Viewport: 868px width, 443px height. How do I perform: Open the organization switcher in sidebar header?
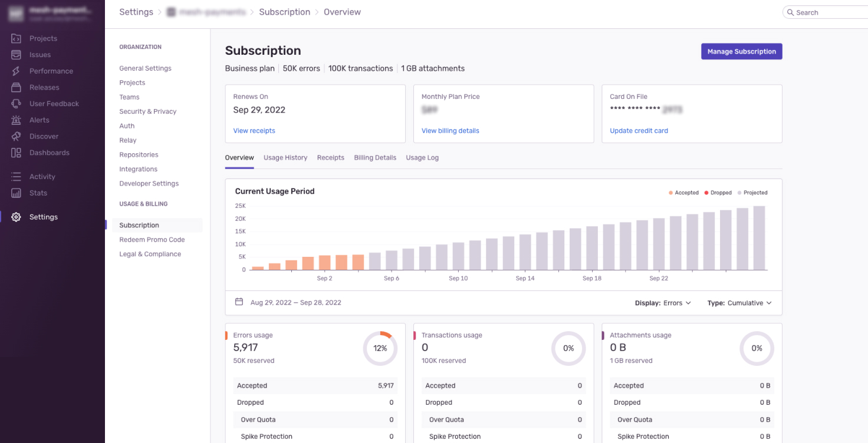[52, 13]
